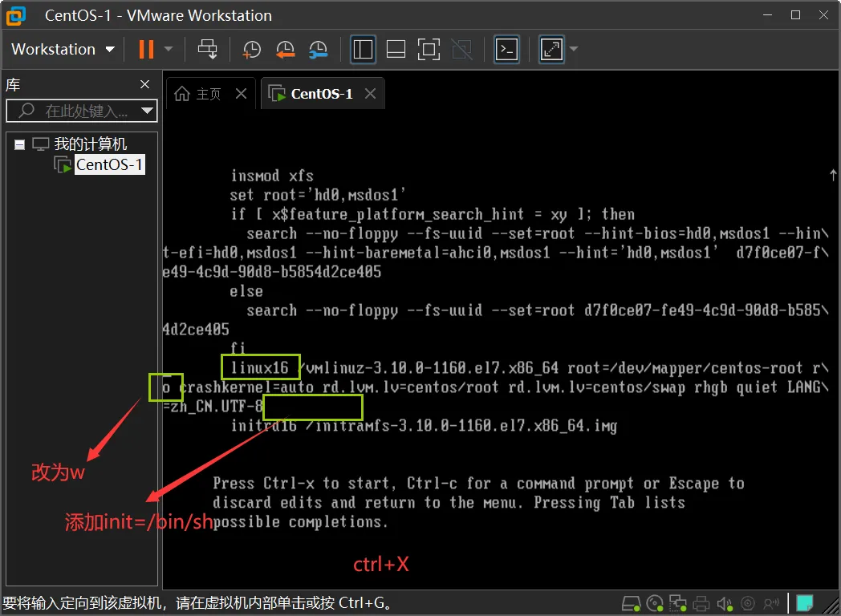
Task: Click the virtual hard disk status icon
Action: (632, 602)
